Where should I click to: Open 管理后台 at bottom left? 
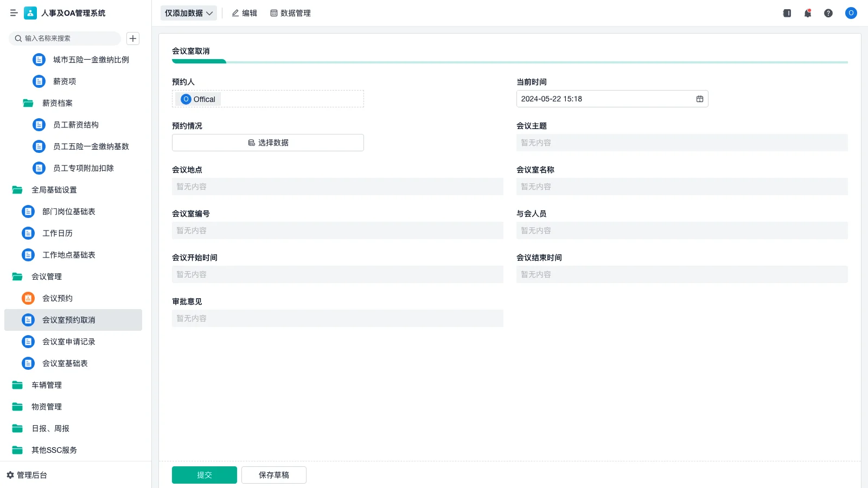click(x=30, y=475)
